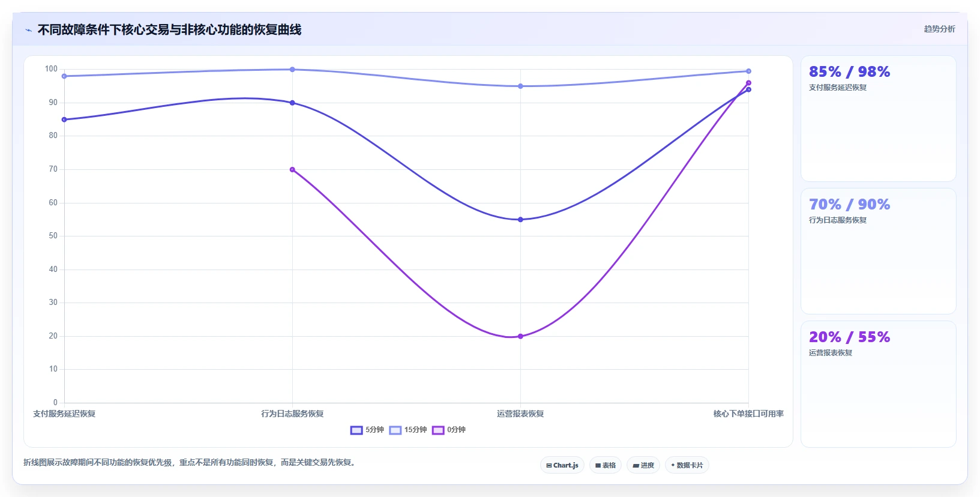The image size is (980, 497).
Task: Click the trend icon beside the chart title
Action: pos(28,30)
